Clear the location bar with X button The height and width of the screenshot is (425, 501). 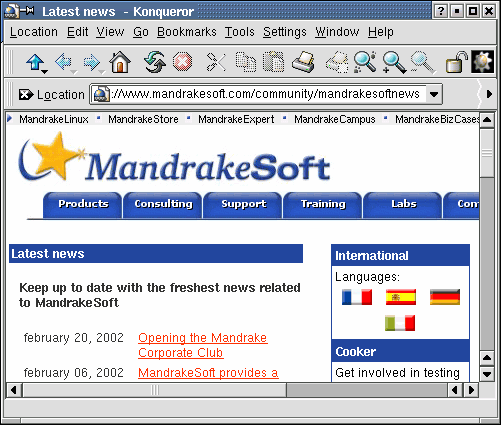tap(25, 95)
